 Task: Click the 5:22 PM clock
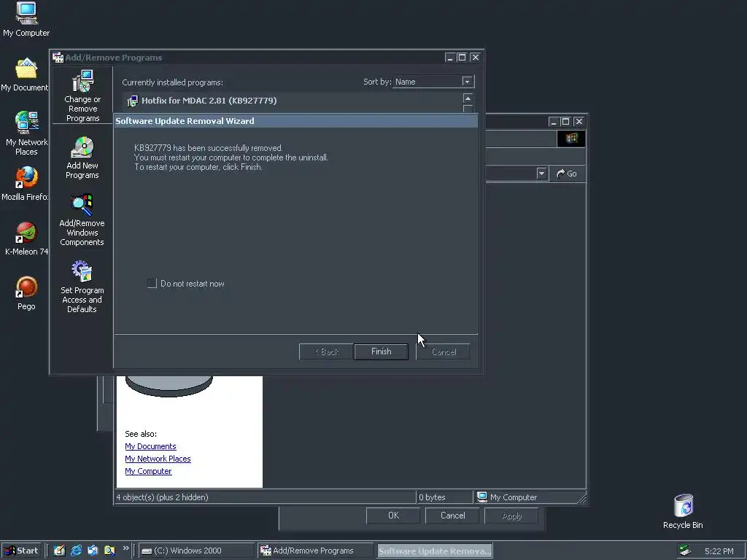coord(719,551)
